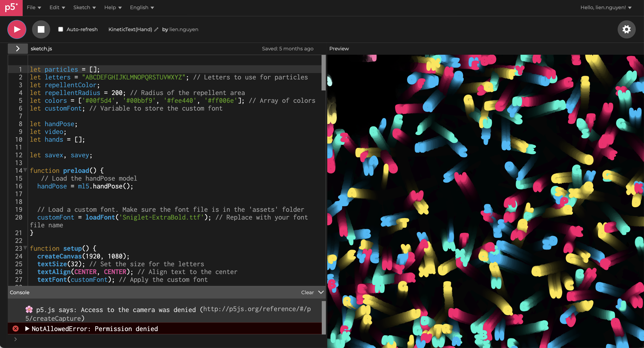This screenshot has width=644, height=348.
Task: Place cursor on line 1 'let particles'
Action: pos(54,69)
